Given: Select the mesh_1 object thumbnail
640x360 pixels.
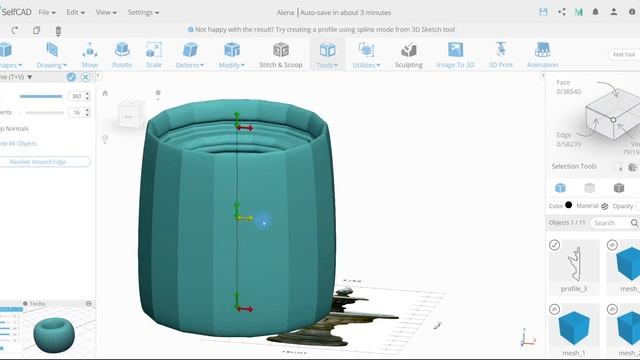Looking at the screenshot, I should pyautogui.click(x=573, y=330).
